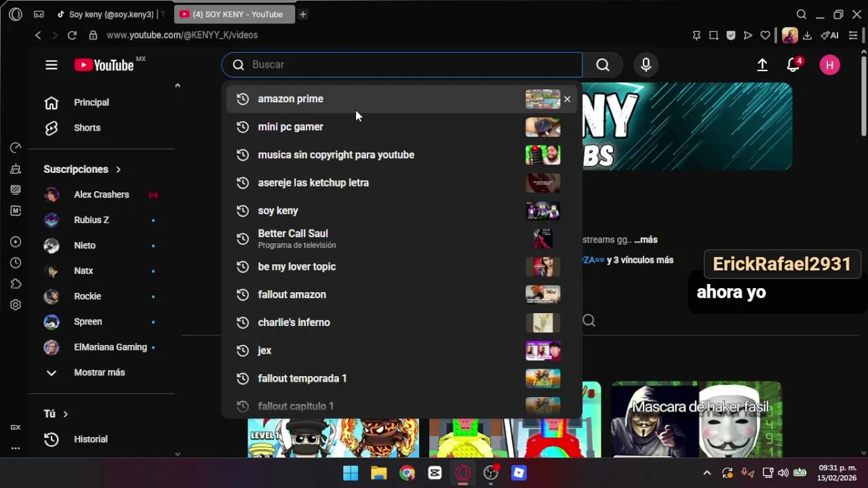Viewport: 868px width, 488px height.
Task: Expand the Tú section chevron
Action: point(66,414)
